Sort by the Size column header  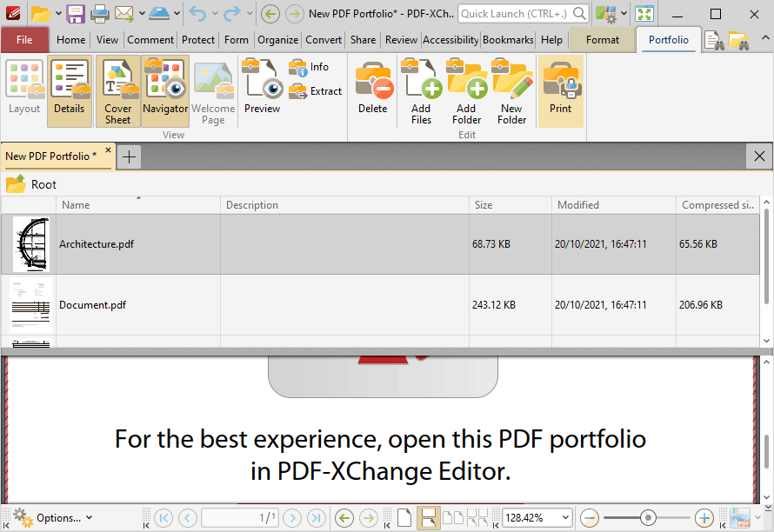(x=510, y=205)
